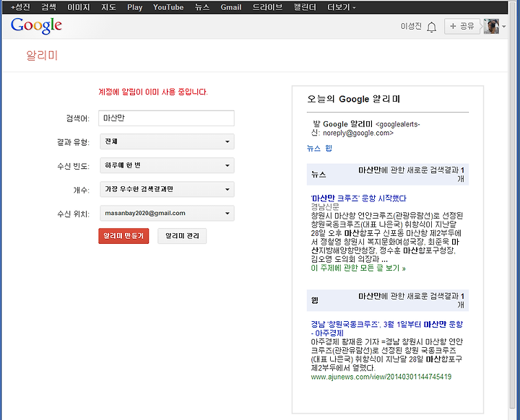Image resolution: width=520 pixels, height=420 pixels.
Task: Open the 결과 유형 dropdown set to 전체
Action: point(167,142)
